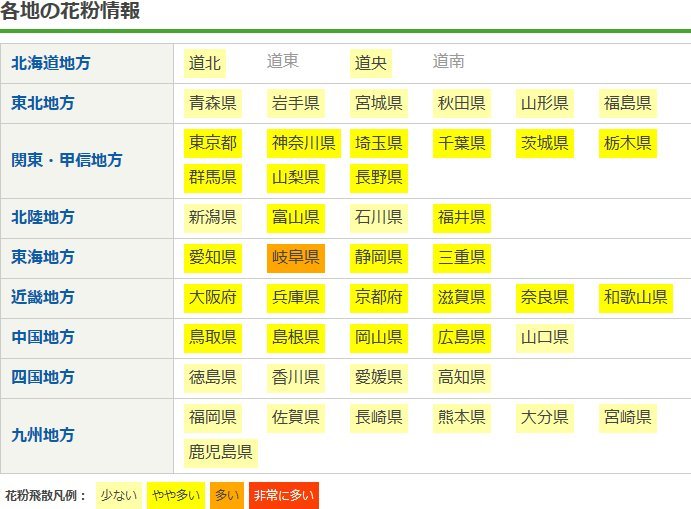Select 大阪府 in the 近畿地方 row
Image resolution: width=691 pixels, height=509 pixels.
[212, 297]
